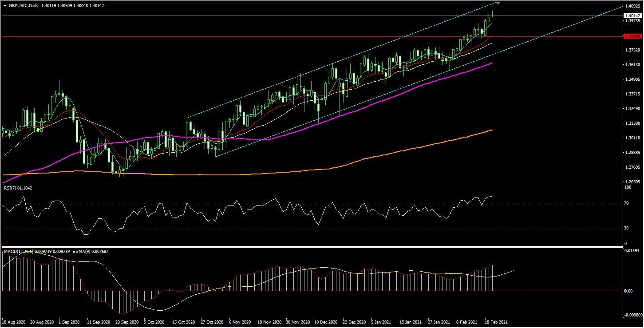Click the 6 Nov 2020 date label
The image size is (644, 328).
[x=240, y=322]
